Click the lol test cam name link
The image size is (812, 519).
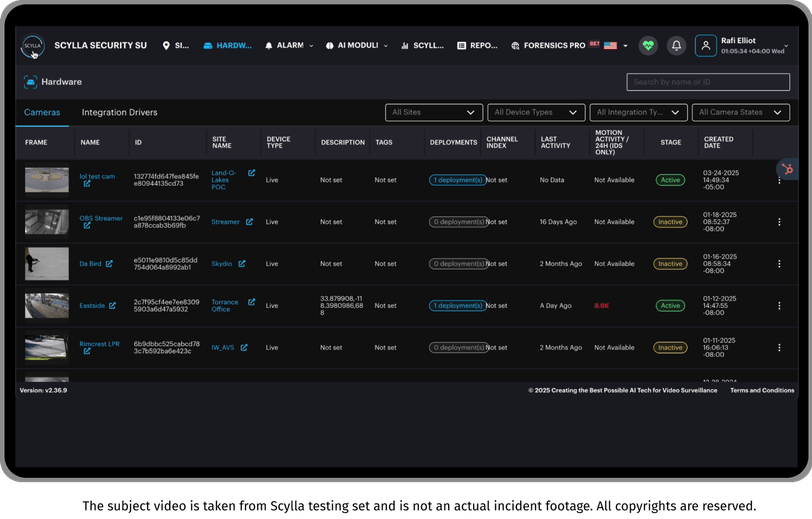click(x=97, y=176)
